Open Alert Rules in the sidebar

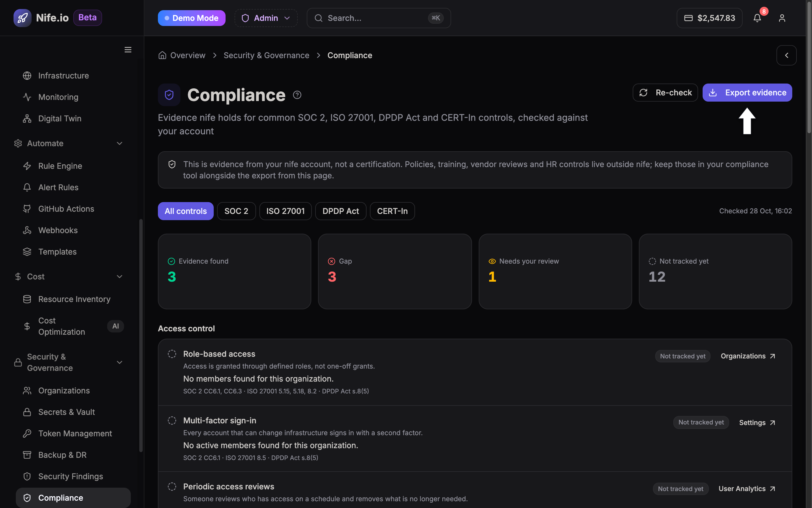click(x=73, y=187)
